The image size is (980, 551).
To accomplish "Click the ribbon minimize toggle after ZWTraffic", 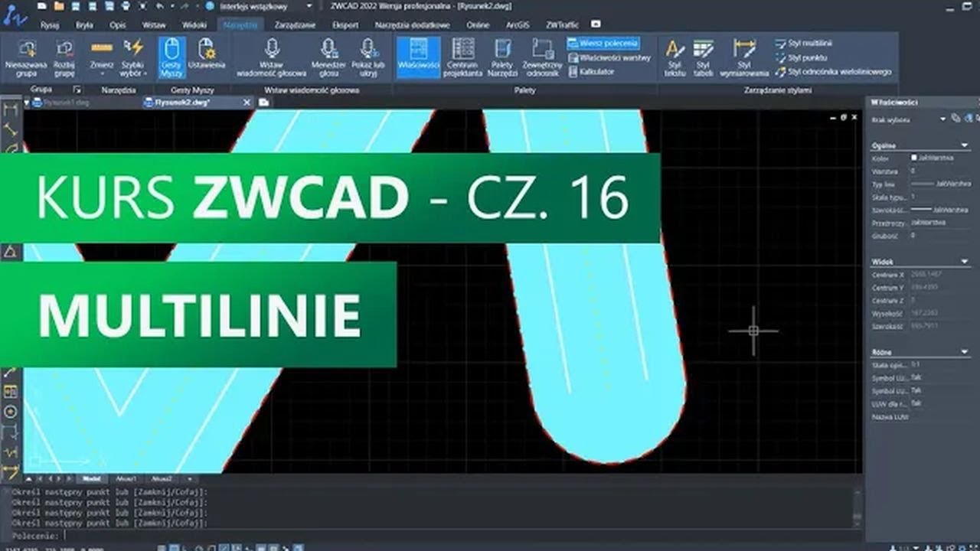I will point(596,24).
